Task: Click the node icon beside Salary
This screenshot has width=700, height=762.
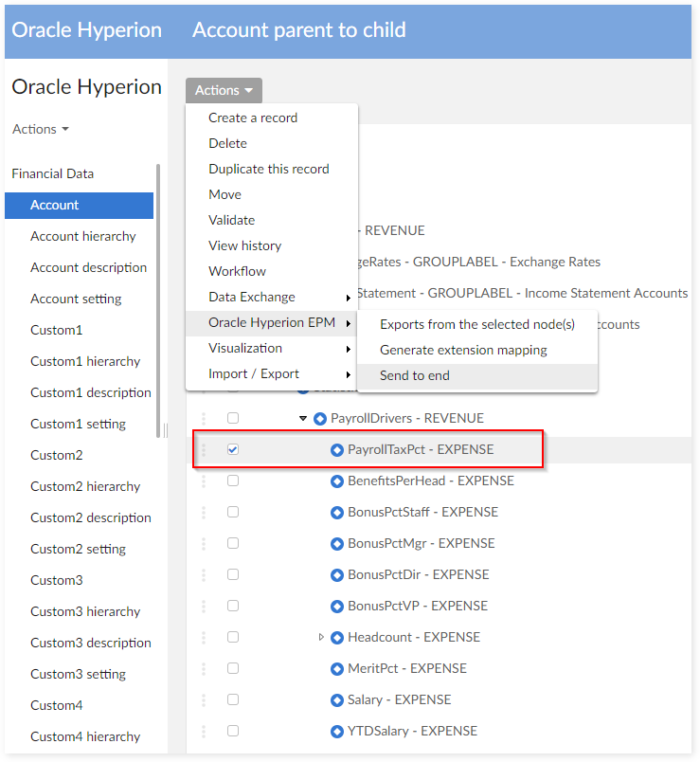Action: tap(336, 699)
